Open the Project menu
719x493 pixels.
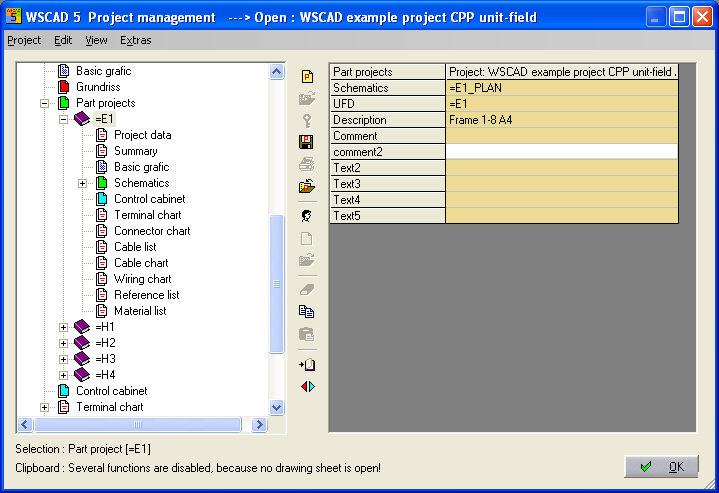pos(24,40)
